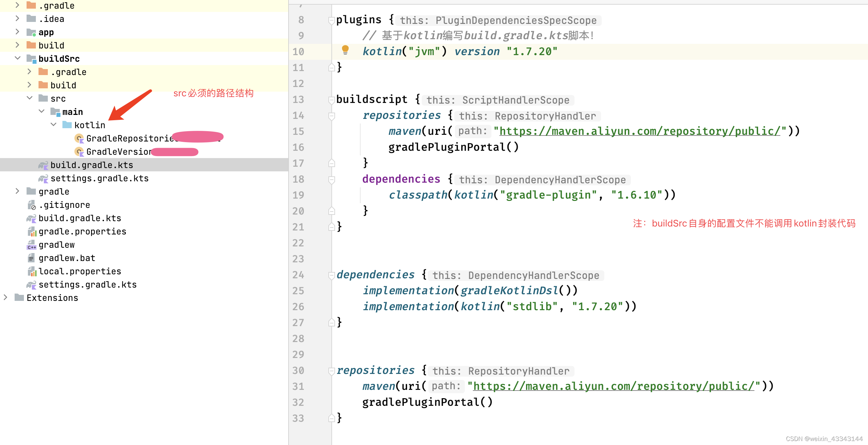868x445 pixels.
Task: Click fold end marker on line 33
Action: tap(331, 418)
